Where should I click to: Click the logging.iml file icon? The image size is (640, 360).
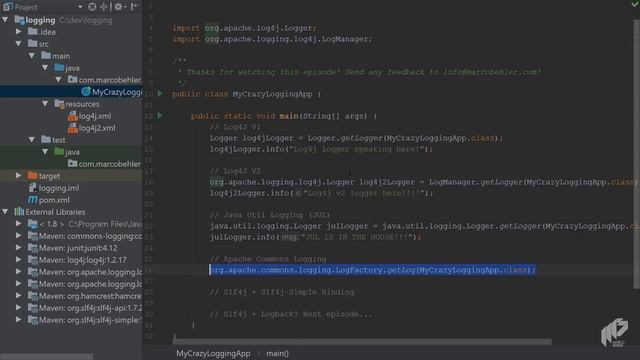(33, 188)
